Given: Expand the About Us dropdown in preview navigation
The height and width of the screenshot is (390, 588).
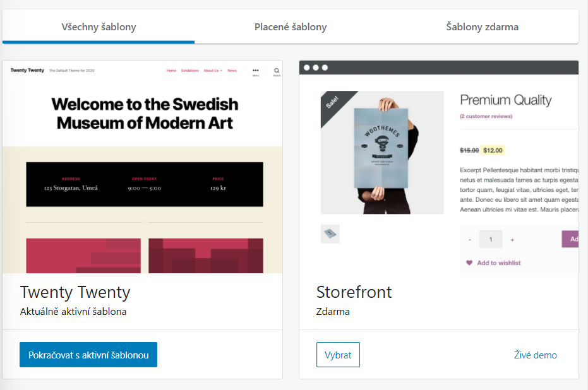Looking at the screenshot, I should [213, 70].
